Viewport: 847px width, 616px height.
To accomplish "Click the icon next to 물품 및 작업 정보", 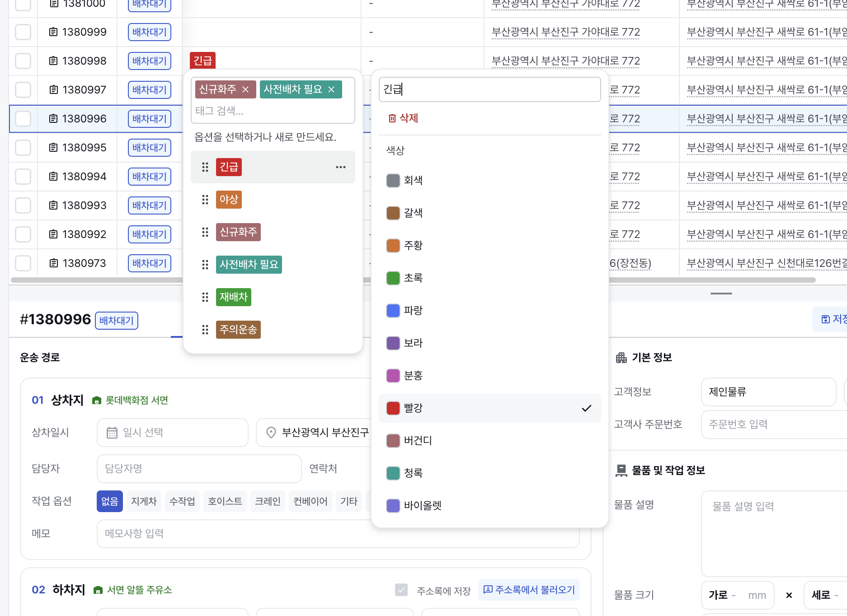I will 621,471.
